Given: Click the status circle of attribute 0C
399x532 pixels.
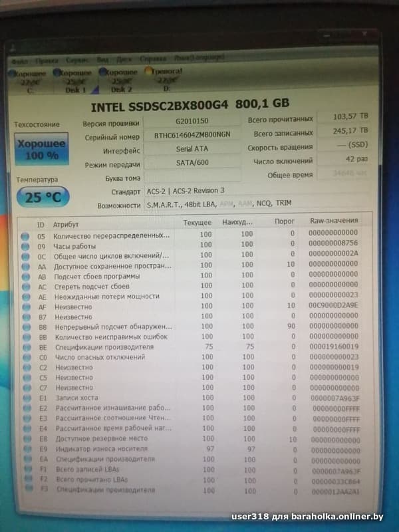Looking at the screenshot, I should 26,257.
